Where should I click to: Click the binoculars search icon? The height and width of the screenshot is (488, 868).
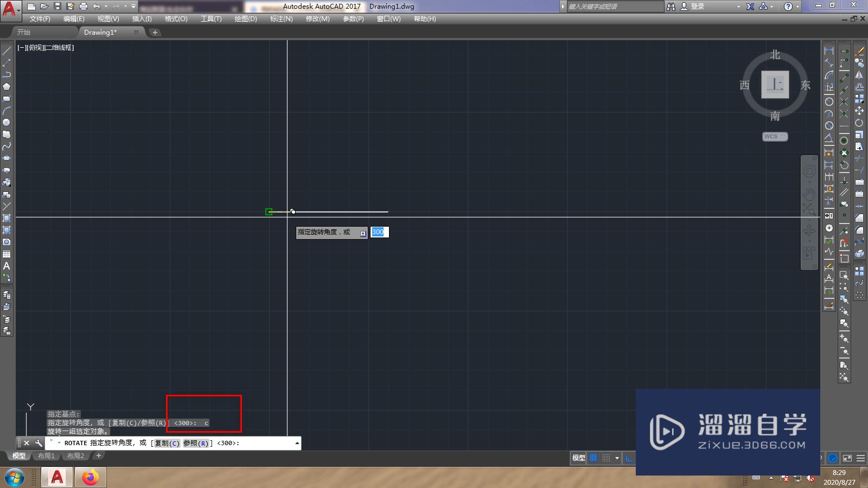[x=671, y=7]
